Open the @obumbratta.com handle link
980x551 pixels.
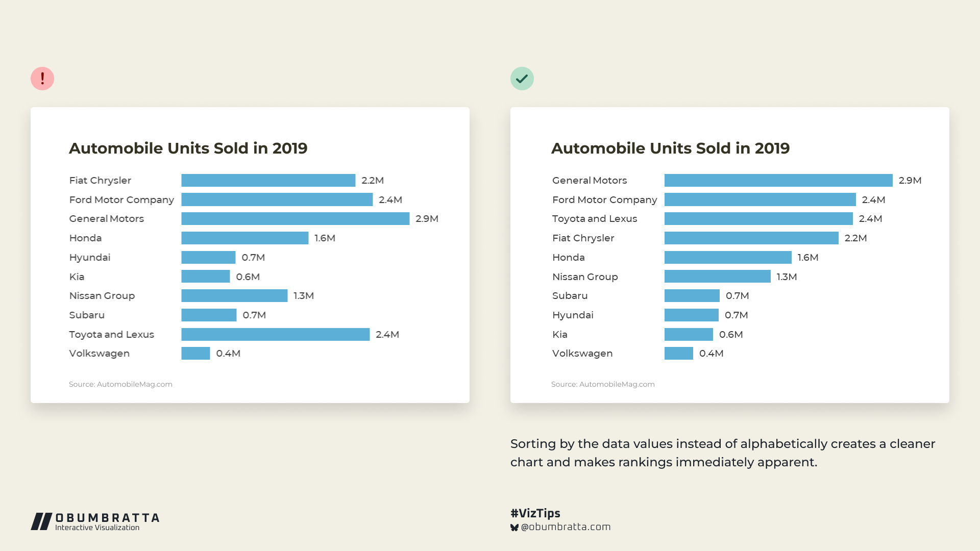tap(566, 527)
